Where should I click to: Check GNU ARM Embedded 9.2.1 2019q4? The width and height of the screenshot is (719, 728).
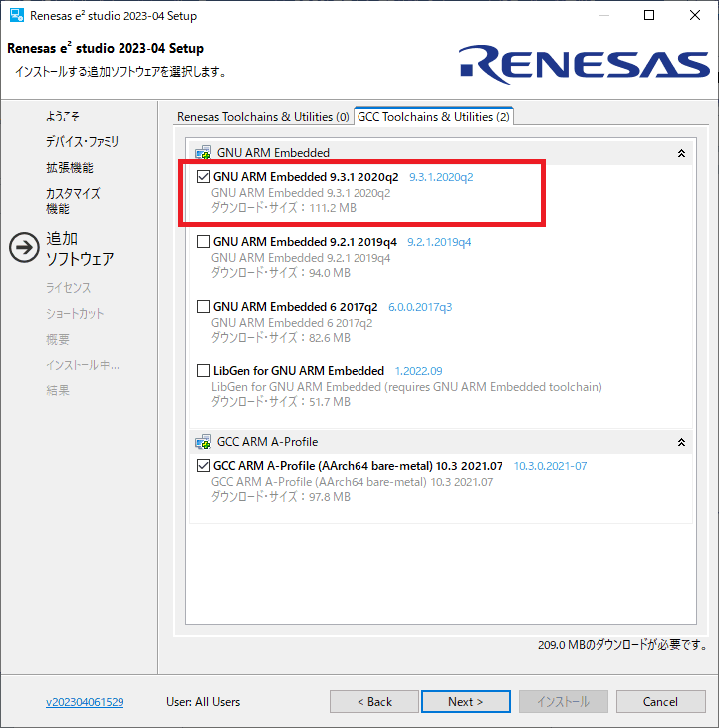203,241
